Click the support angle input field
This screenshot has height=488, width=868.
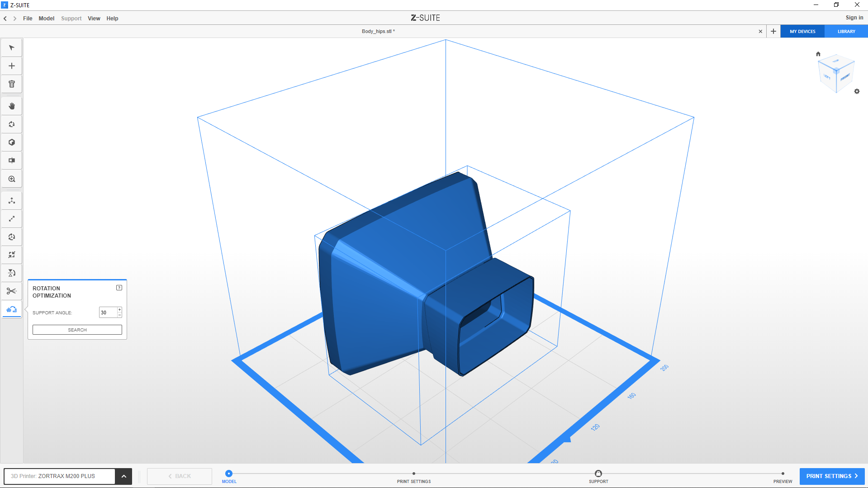point(108,313)
